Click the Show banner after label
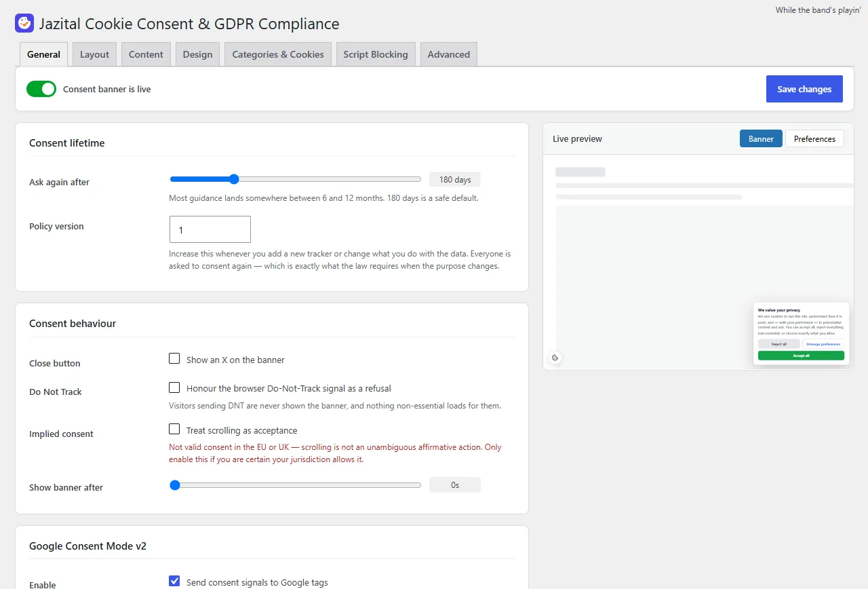868x589 pixels. (66, 487)
